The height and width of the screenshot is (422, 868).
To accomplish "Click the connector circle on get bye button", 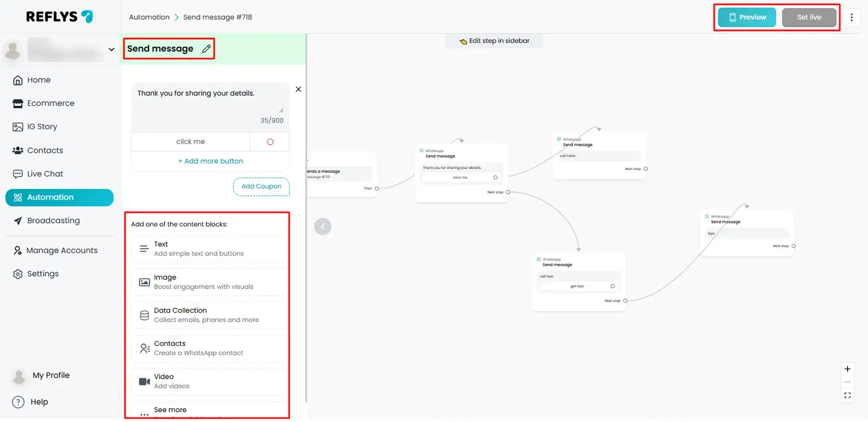I will click(612, 286).
